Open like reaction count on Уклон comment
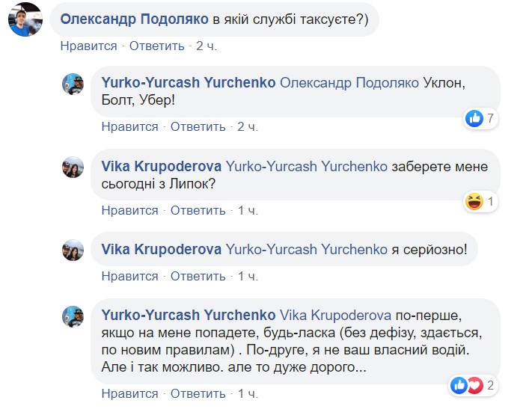This screenshot has width=532, height=415. click(480, 118)
